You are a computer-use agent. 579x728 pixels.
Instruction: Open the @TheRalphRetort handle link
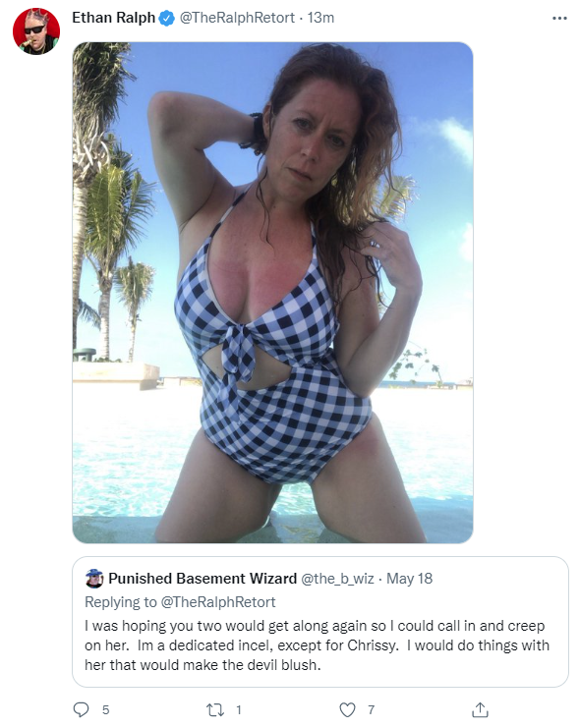pos(237,18)
